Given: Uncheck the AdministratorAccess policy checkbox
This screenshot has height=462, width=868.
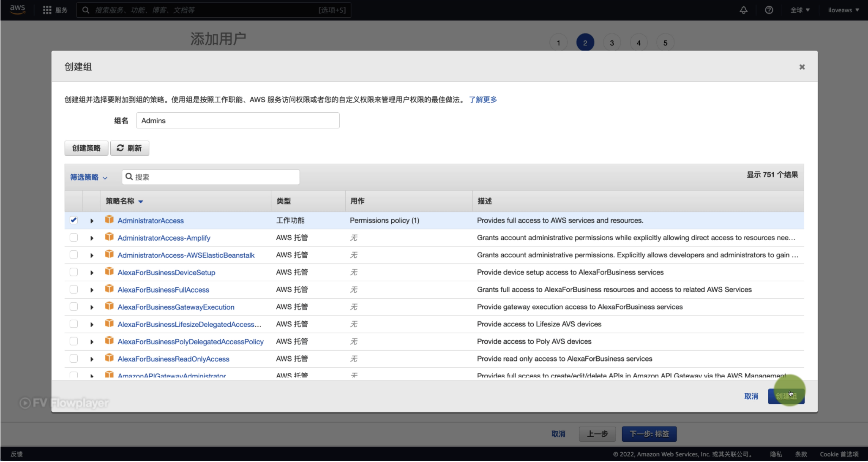Looking at the screenshot, I should [x=74, y=220].
